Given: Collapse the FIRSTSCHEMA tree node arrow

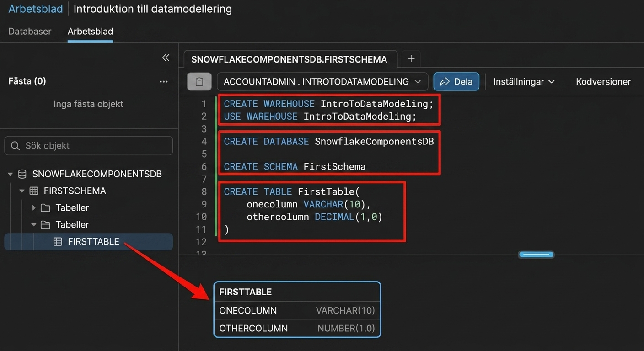Looking at the screenshot, I should [22, 191].
